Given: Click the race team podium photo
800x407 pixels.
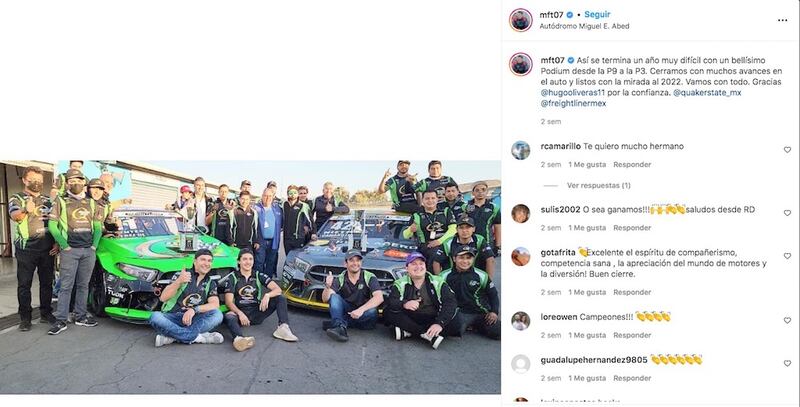Looking at the screenshot, I should (x=250, y=277).
